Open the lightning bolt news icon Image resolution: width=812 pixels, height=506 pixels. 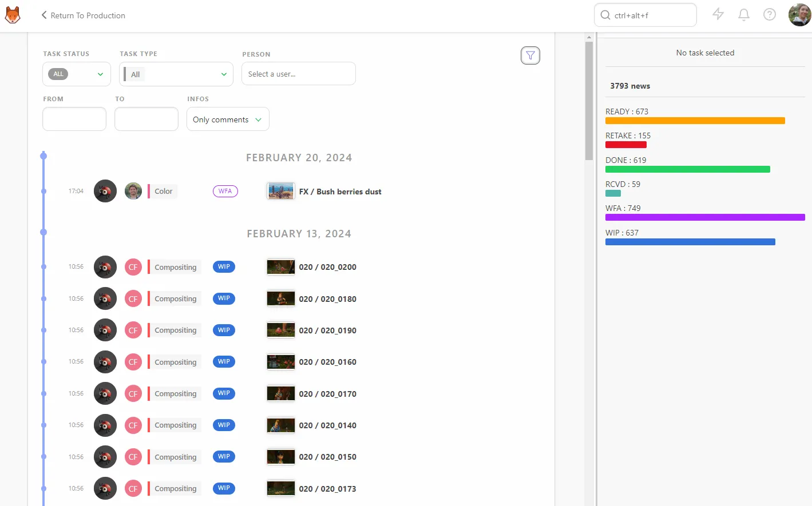pyautogui.click(x=718, y=15)
